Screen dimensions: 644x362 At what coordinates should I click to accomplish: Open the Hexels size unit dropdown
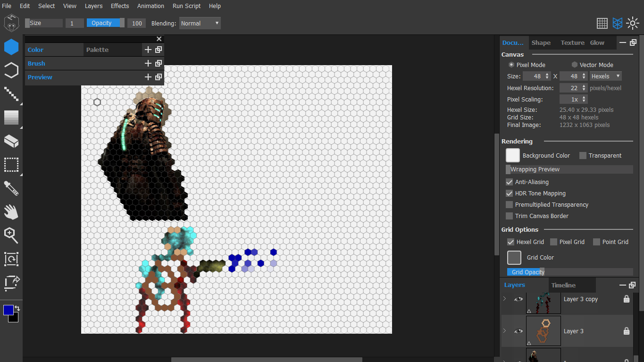point(606,76)
